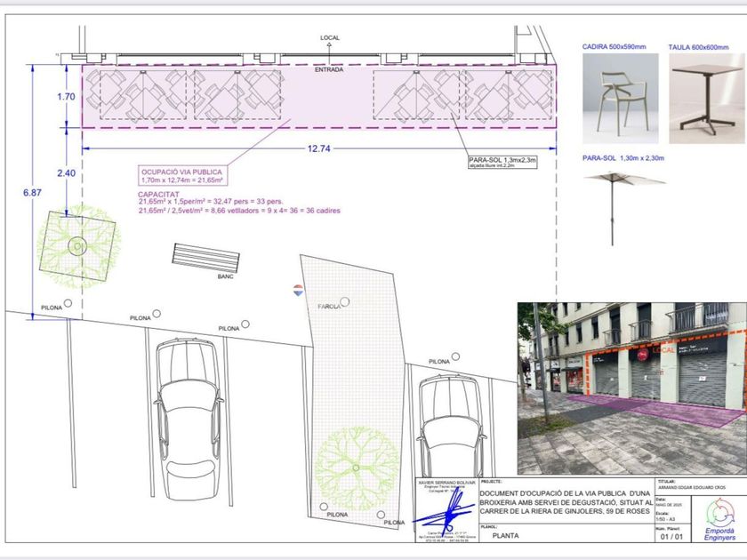Select the PARA-SOL 1,3mx2,3m callout box

click(x=502, y=162)
